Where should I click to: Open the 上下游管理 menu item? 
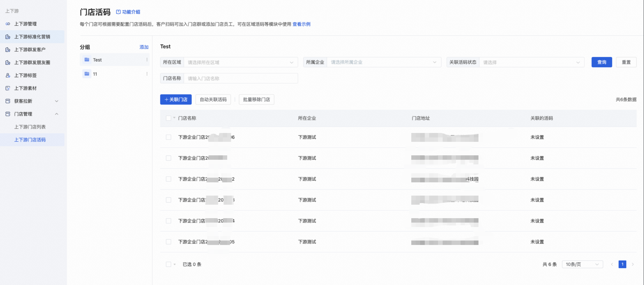25,24
